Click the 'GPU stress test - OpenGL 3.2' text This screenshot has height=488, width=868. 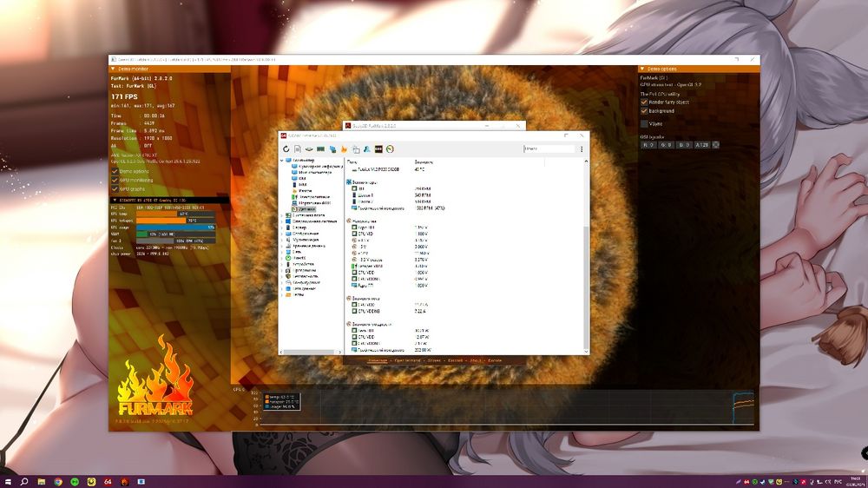670,85
